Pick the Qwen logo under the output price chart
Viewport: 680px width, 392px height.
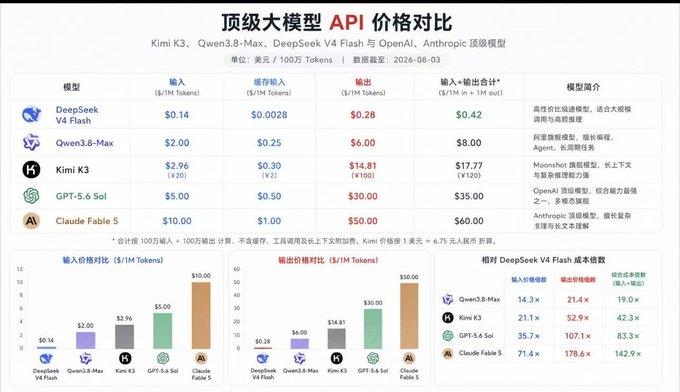pyautogui.click(x=300, y=359)
